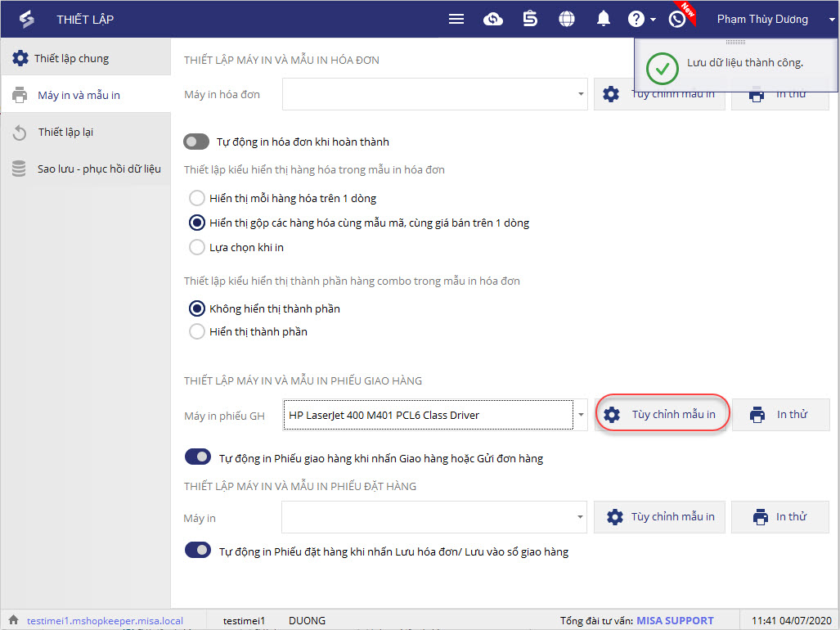Click the THIẾT LẬP header title

pyautogui.click(x=85, y=20)
